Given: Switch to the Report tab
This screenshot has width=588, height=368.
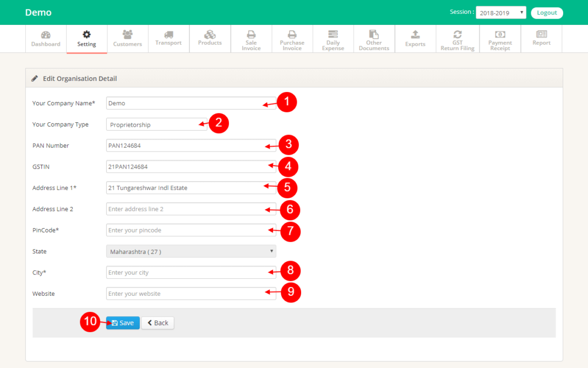Looking at the screenshot, I should (x=541, y=39).
